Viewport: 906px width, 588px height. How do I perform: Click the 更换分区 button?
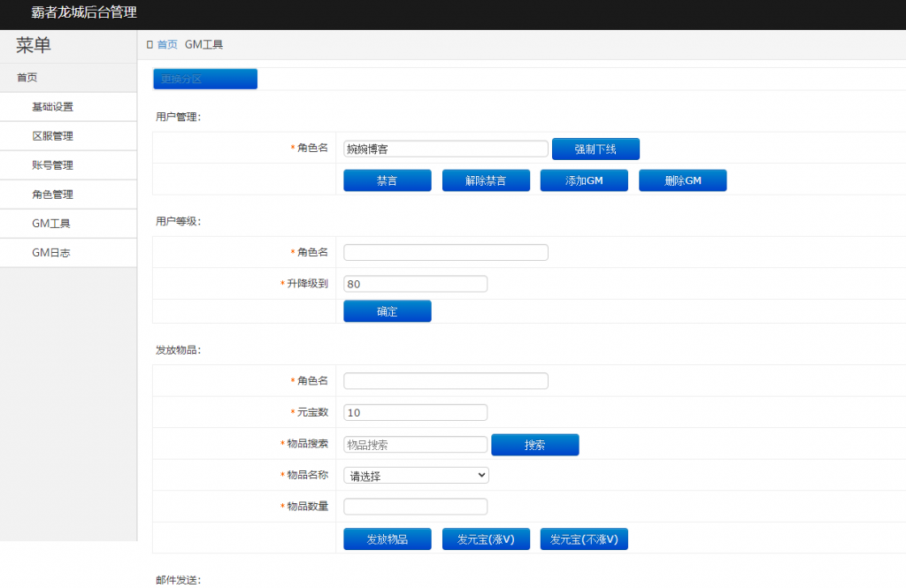tap(204, 79)
